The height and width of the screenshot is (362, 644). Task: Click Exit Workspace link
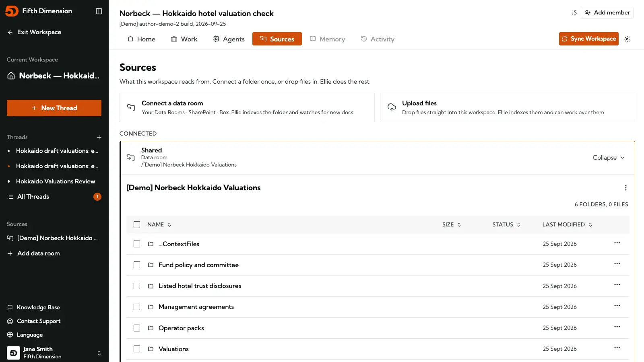34,32
